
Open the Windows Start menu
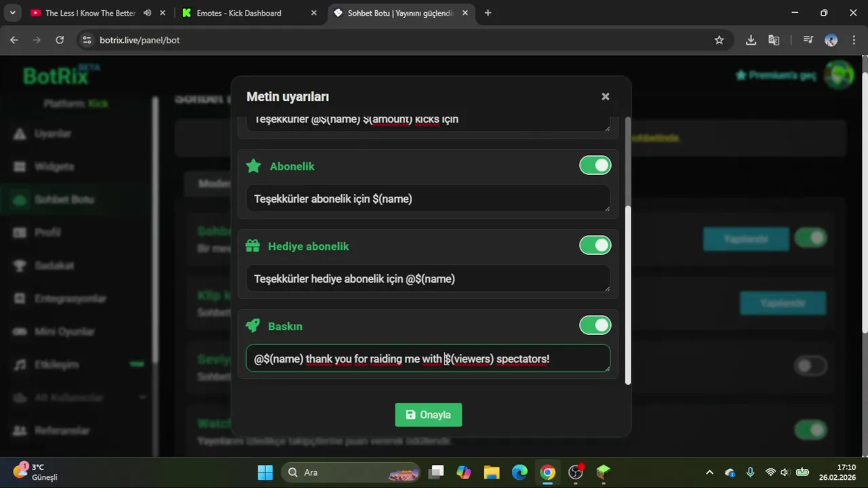click(x=265, y=472)
